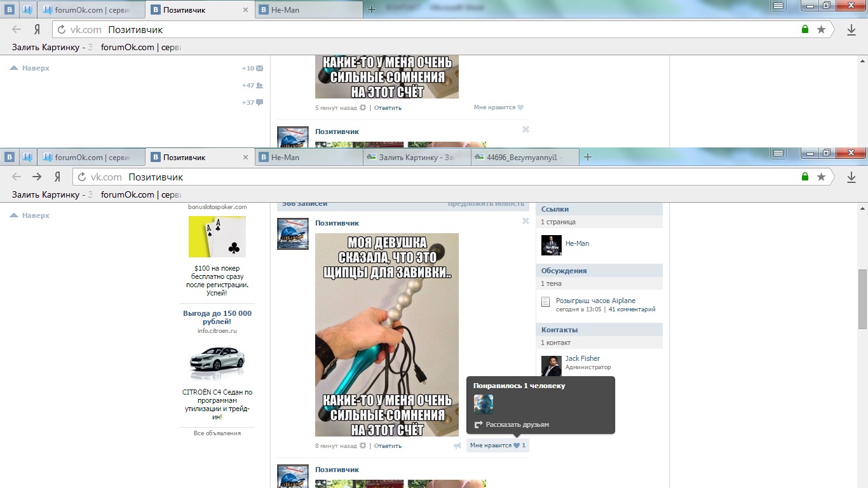Click Jack Fisher's avatar photo
The height and width of the screenshot is (488, 868).
coord(552,365)
